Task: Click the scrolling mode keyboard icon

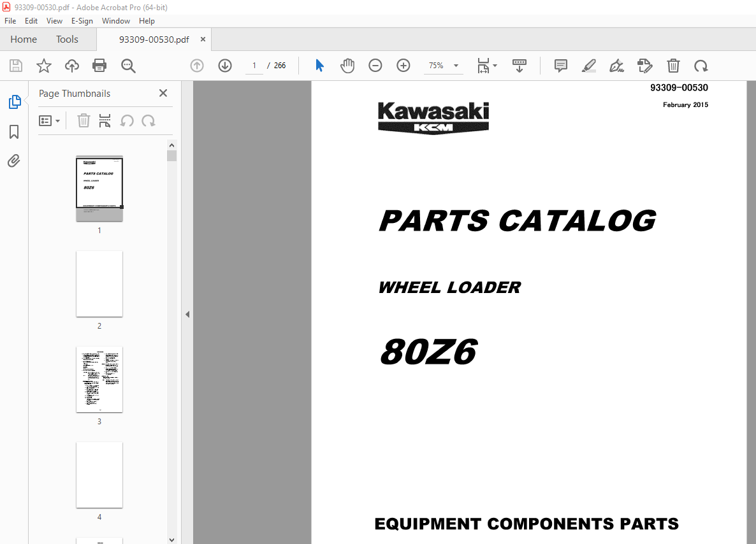Action: 520,66
